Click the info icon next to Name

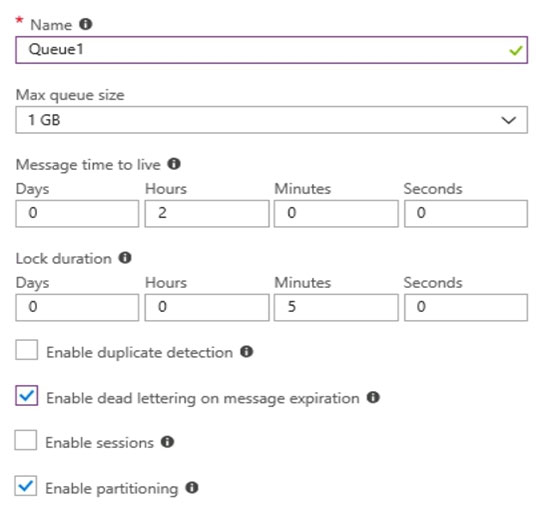85,24
